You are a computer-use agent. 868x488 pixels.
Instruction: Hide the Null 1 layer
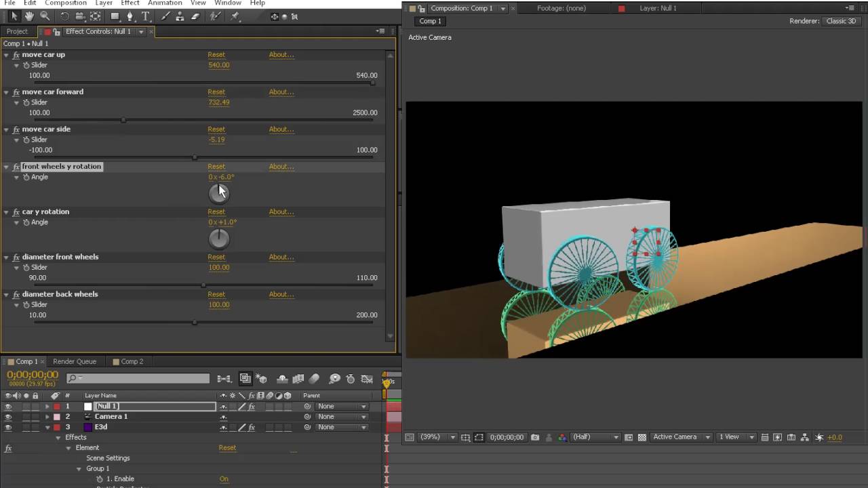click(8, 407)
